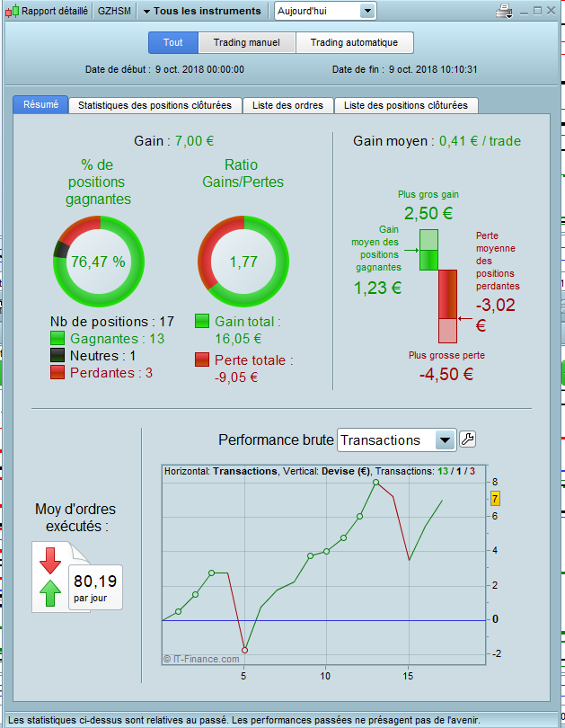Click the green Gain total legend square
The height and width of the screenshot is (728, 565).
coord(202,321)
